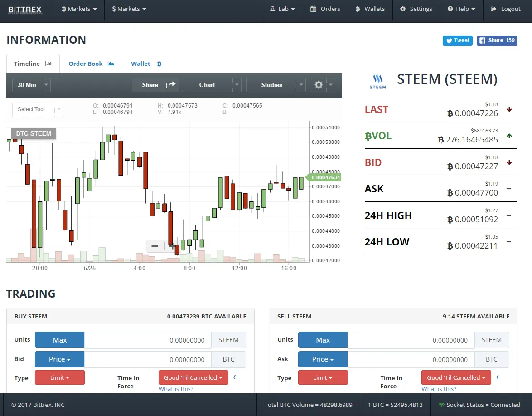Open the Lab menu
Viewport: 532px width, 416px height.
(x=282, y=9)
